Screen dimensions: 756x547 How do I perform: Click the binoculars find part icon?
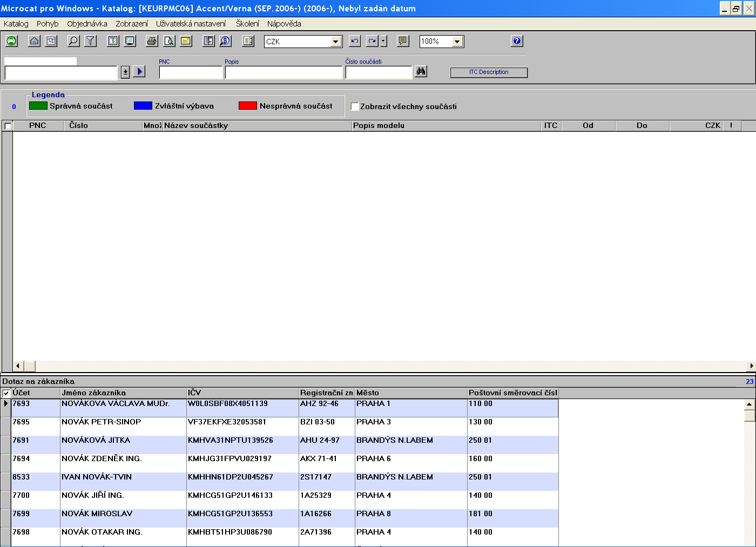pos(421,71)
